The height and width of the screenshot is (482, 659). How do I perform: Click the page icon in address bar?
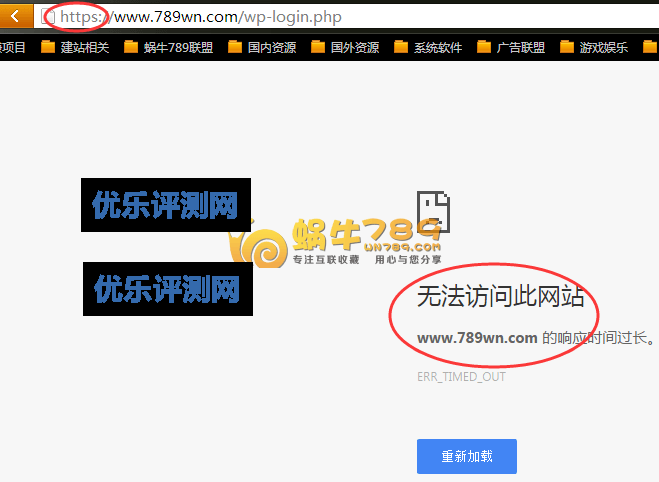tap(48, 17)
